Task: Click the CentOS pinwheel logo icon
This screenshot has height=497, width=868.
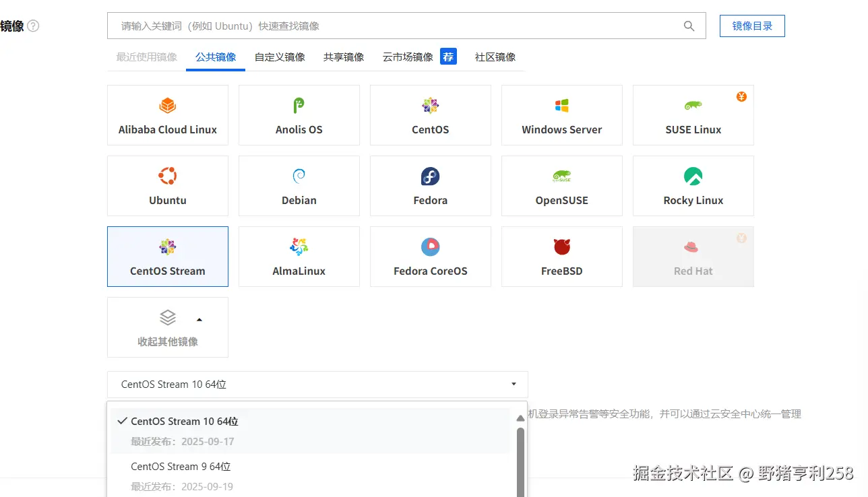Action: click(430, 106)
